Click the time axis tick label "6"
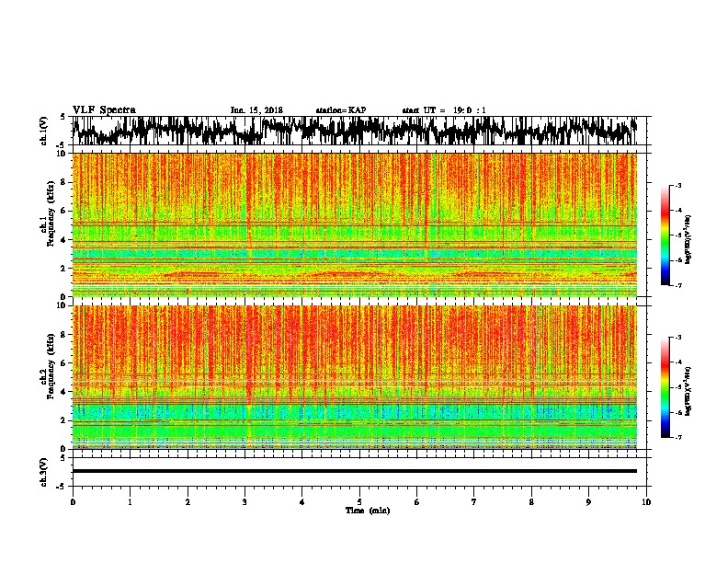 tap(417, 502)
